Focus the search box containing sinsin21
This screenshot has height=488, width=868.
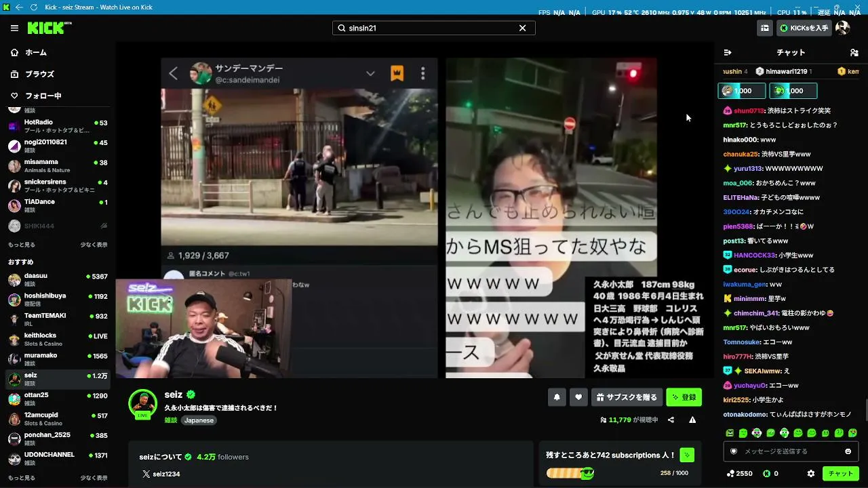(x=433, y=28)
